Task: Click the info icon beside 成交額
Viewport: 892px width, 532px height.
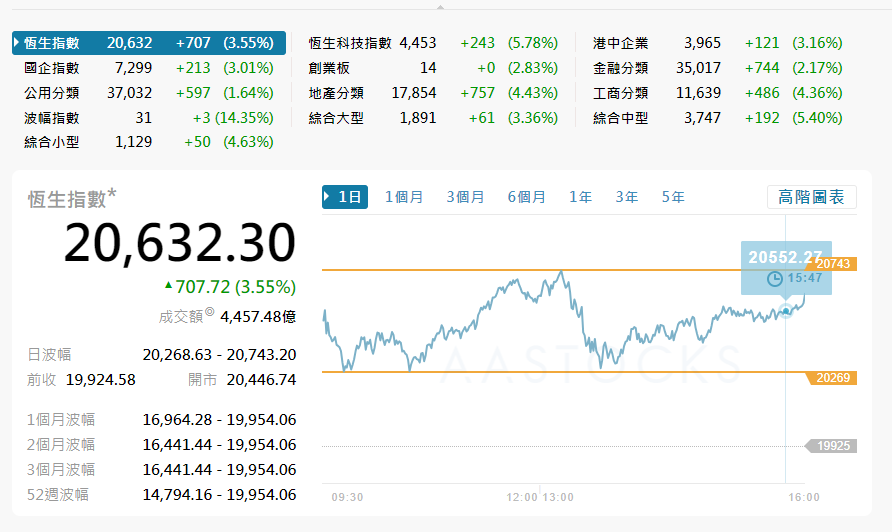Action: tap(209, 313)
